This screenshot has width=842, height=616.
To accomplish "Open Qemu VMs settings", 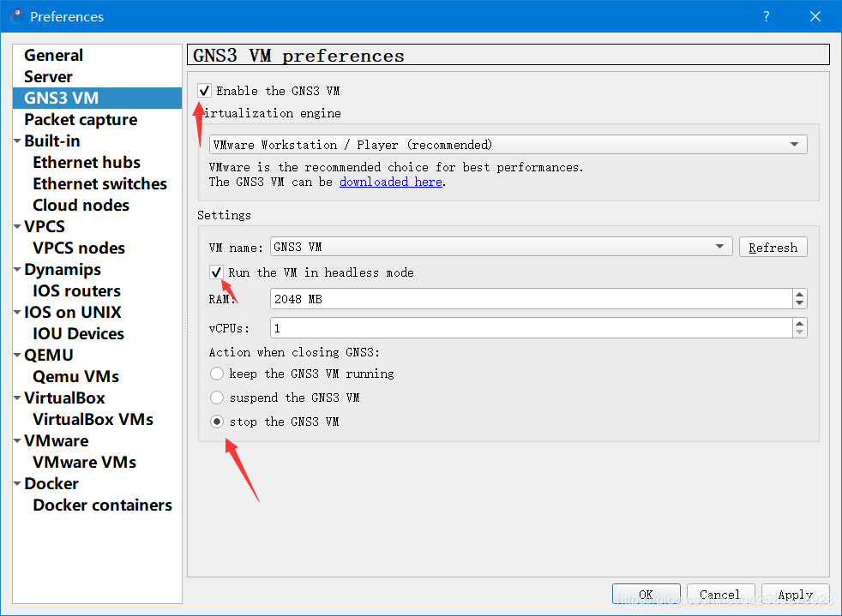I will click(75, 377).
